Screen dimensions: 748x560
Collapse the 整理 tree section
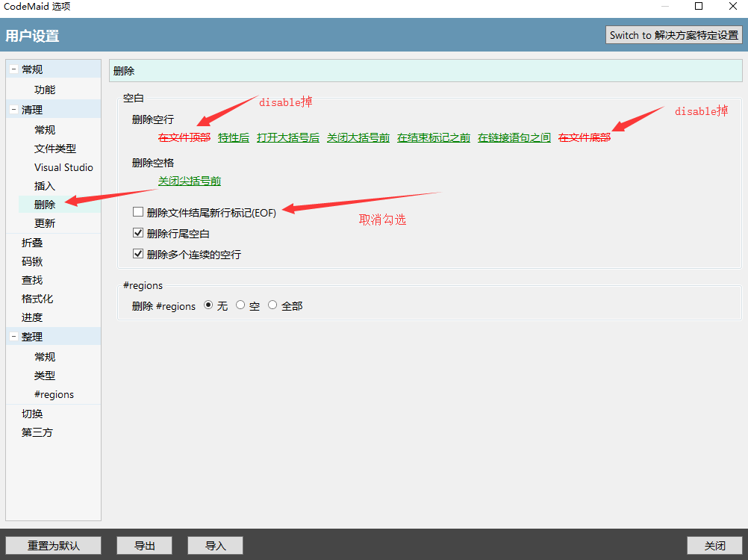14,337
